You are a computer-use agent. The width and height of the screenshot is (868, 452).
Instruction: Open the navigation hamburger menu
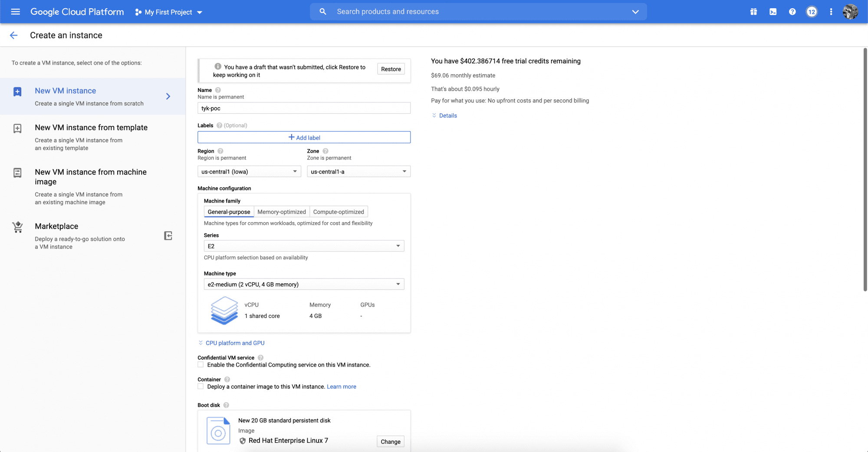pos(15,12)
